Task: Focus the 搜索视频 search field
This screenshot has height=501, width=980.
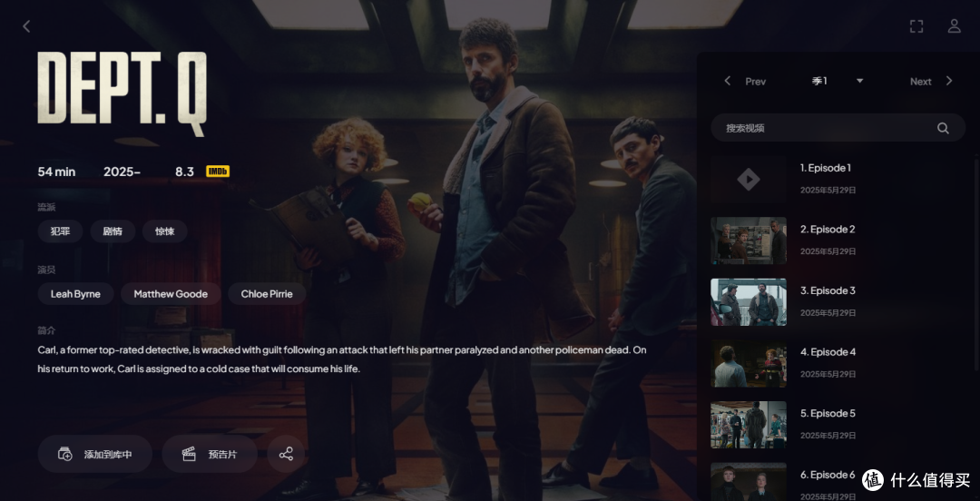Action: (838, 128)
